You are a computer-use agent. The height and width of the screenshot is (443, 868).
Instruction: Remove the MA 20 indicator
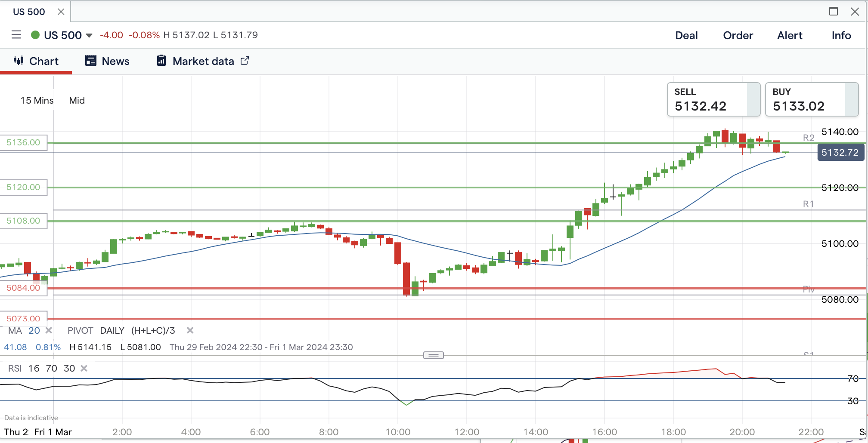[49, 330]
